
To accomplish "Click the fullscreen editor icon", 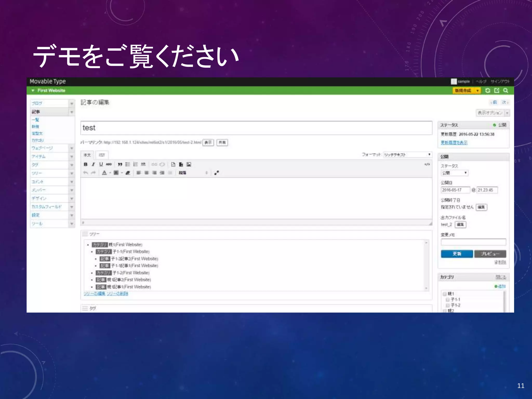I will point(217,173).
